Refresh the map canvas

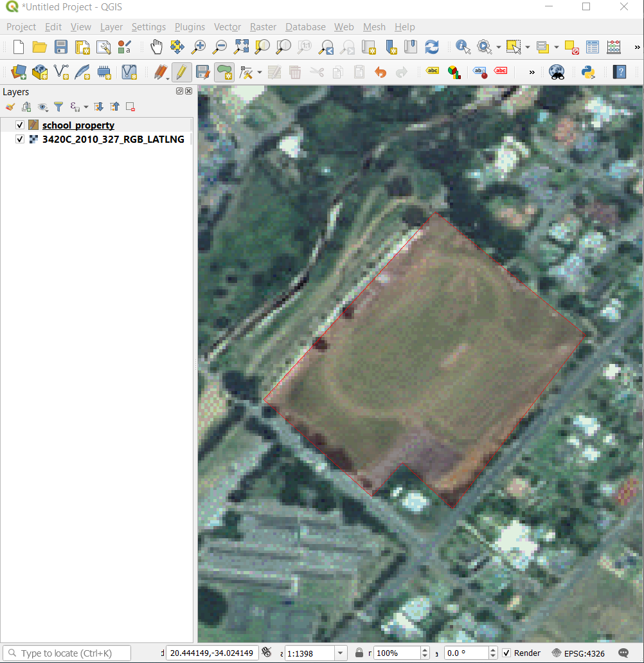[433, 46]
